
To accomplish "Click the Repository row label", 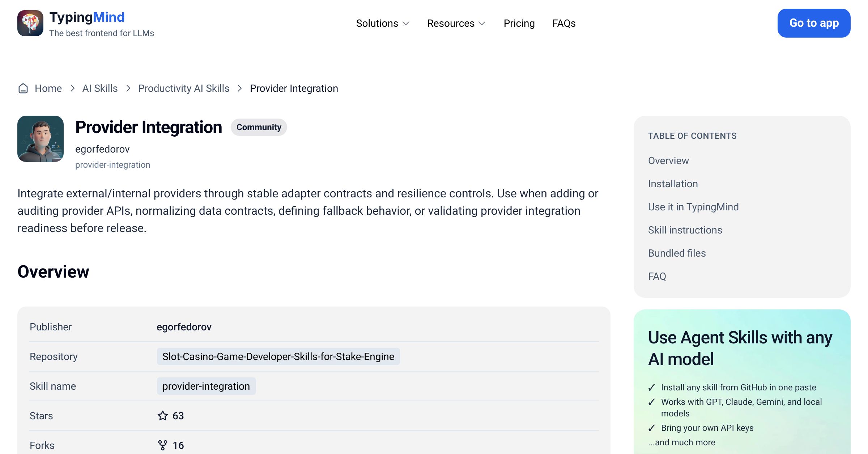I will (54, 356).
